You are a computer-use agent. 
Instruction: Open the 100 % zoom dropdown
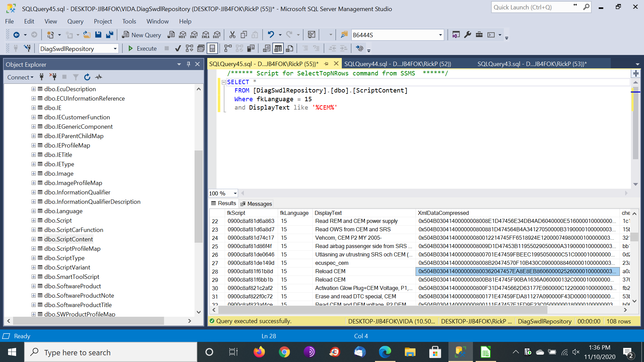tap(235, 193)
